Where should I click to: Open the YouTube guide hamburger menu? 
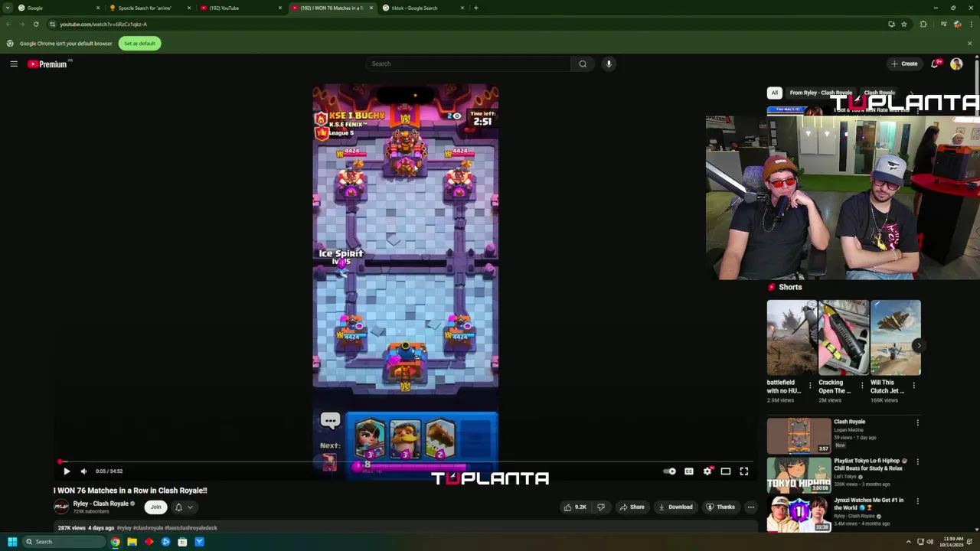14,64
